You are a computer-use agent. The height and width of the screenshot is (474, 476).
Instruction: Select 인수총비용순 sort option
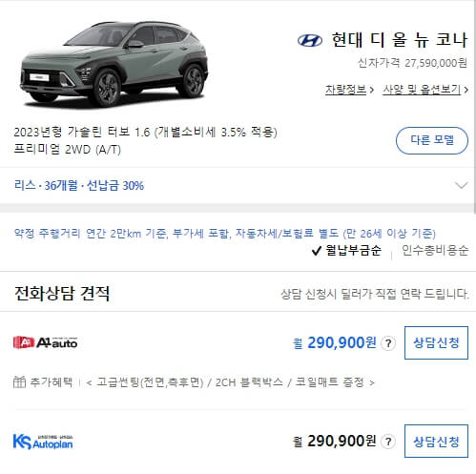pos(435,251)
